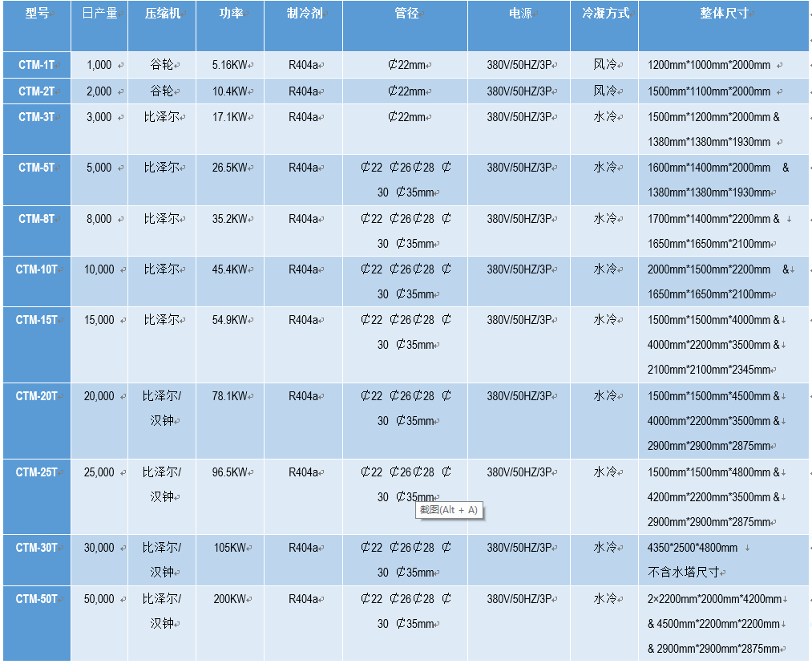Viewport: 812px width, 664px height.
Task: Click the 截图(Alt + A) tooltip
Action: click(449, 510)
